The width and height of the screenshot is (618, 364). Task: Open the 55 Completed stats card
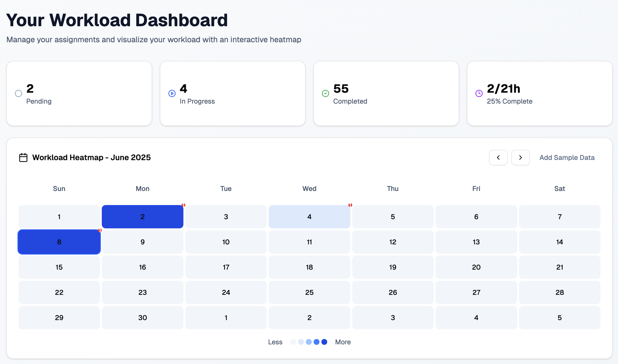point(386,93)
